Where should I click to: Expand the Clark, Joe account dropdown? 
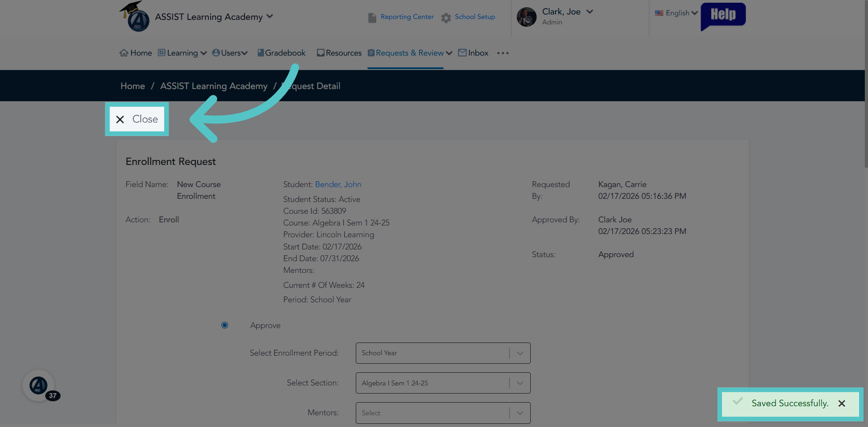click(590, 12)
